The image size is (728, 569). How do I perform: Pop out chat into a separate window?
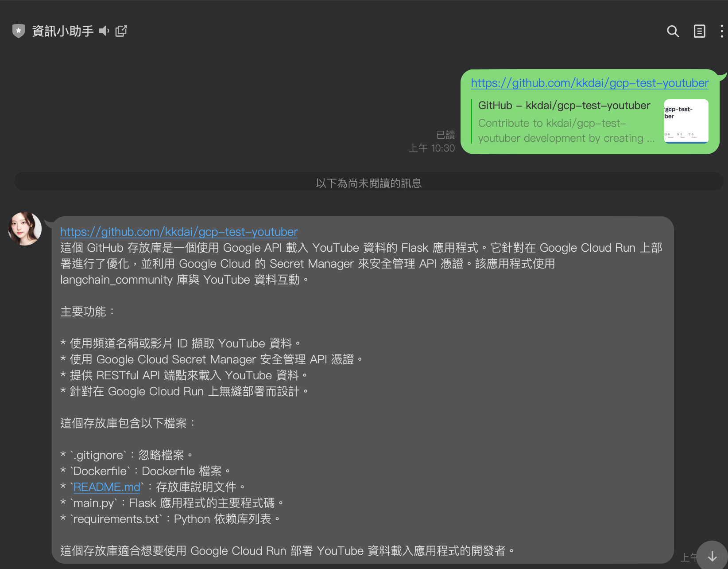click(121, 31)
